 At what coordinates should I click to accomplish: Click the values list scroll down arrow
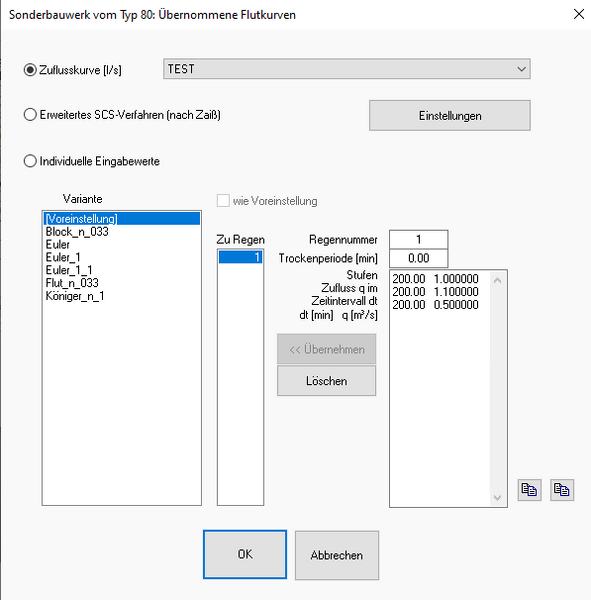pyautogui.click(x=498, y=497)
